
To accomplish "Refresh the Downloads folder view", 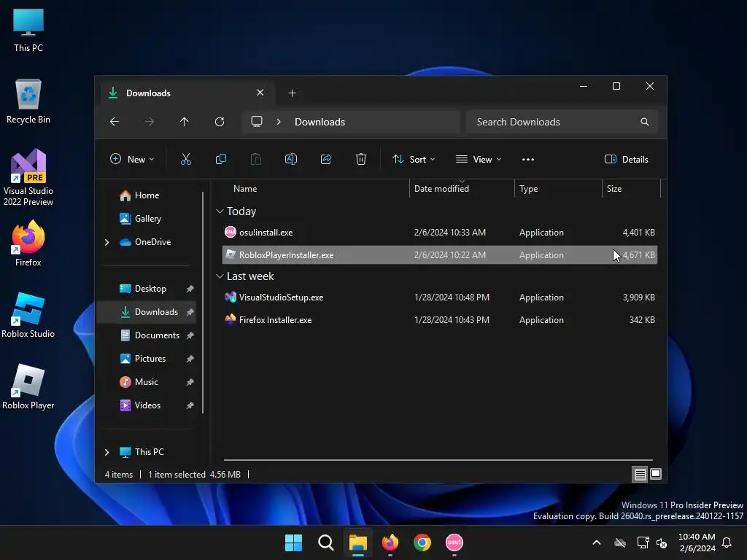I will pos(220,122).
